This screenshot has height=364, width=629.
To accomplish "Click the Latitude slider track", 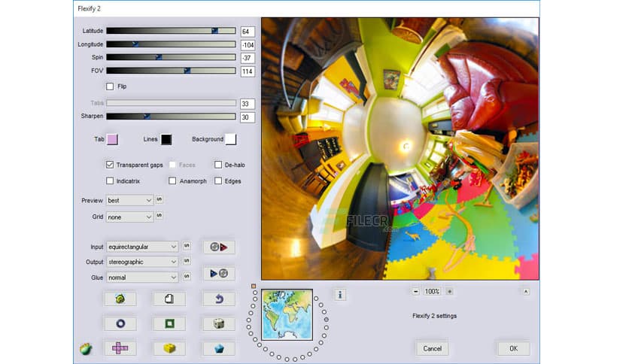I will (171, 31).
